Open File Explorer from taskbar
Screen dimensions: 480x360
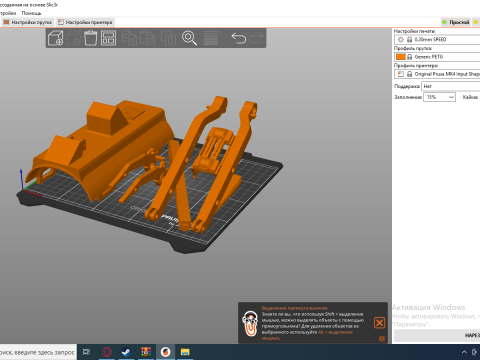185,352
